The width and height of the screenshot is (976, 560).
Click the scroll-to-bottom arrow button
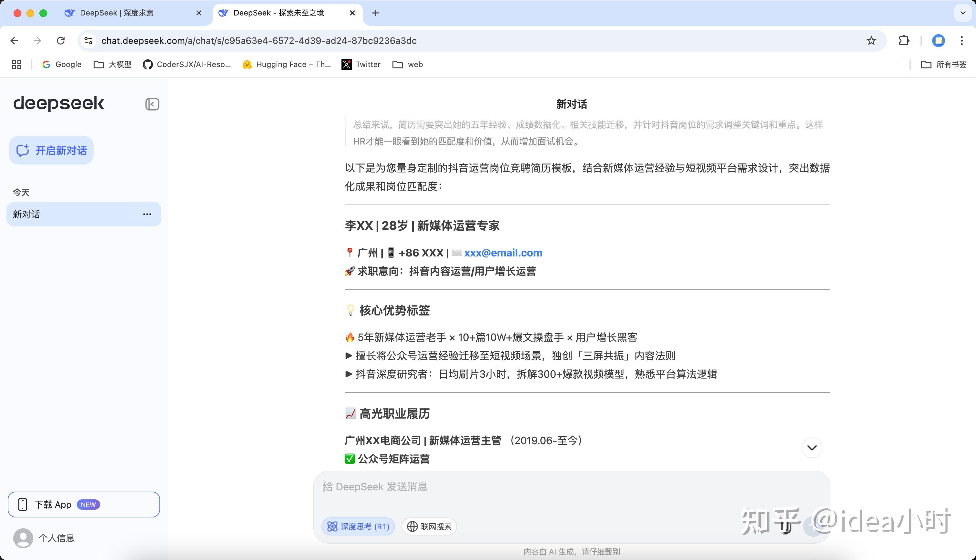(812, 448)
